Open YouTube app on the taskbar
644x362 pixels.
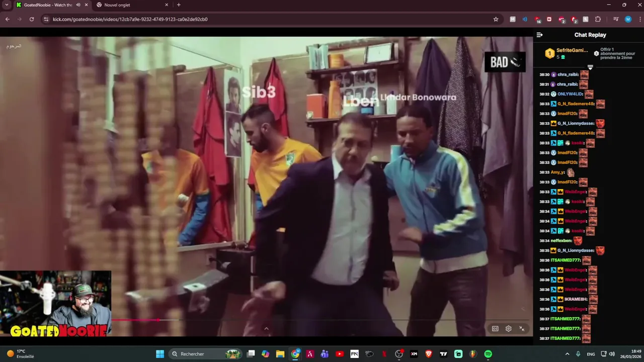[x=340, y=354]
